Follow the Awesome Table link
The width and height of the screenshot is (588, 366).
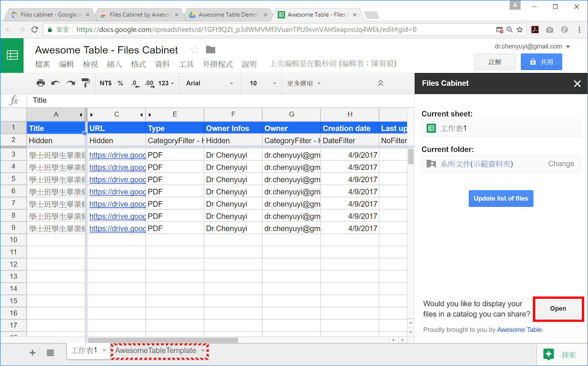519,330
